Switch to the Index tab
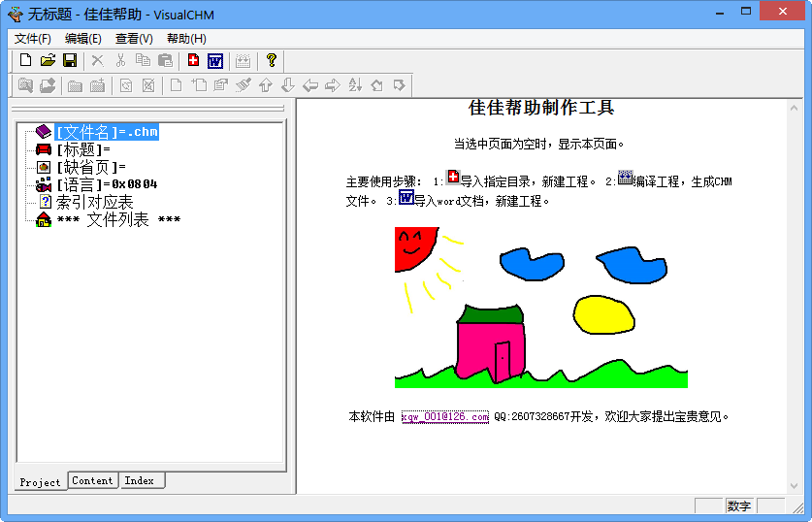This screenshot has width=812, height=522. tap(140, 480)
